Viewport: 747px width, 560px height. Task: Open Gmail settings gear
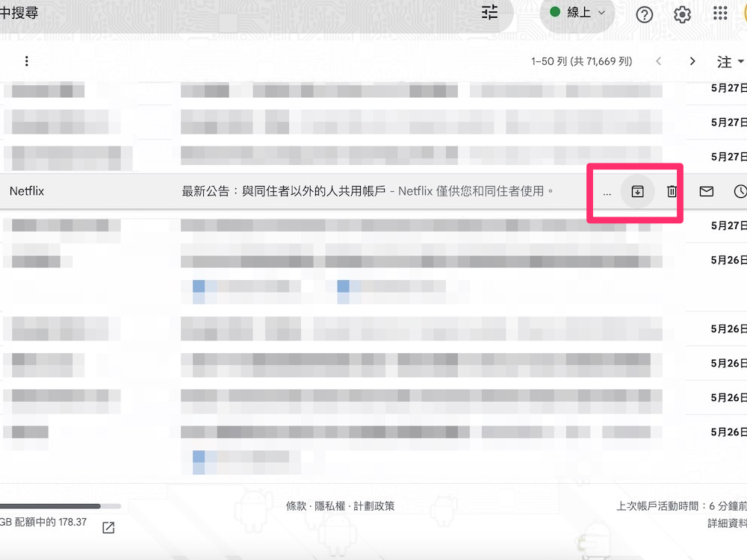[682, 15]
